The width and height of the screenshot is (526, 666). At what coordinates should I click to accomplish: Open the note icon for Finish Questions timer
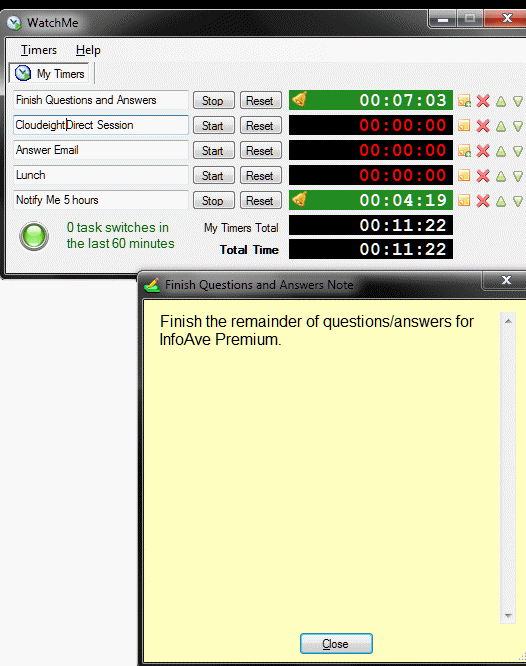464,101
